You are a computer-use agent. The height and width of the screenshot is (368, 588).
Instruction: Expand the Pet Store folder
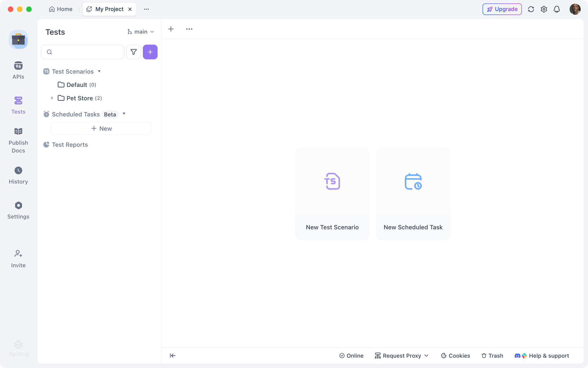click(x=52, y=98)
